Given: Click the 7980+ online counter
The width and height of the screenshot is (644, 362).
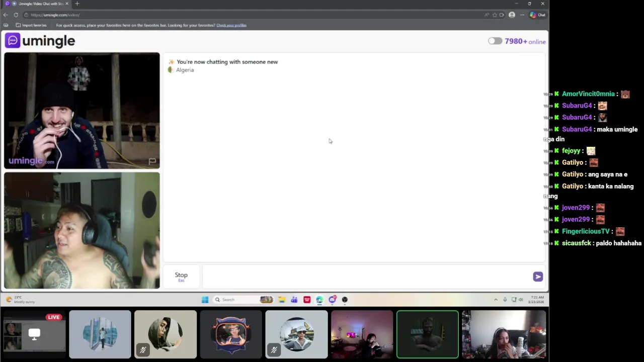Looking at the screenshot, I should click(525, 41).
